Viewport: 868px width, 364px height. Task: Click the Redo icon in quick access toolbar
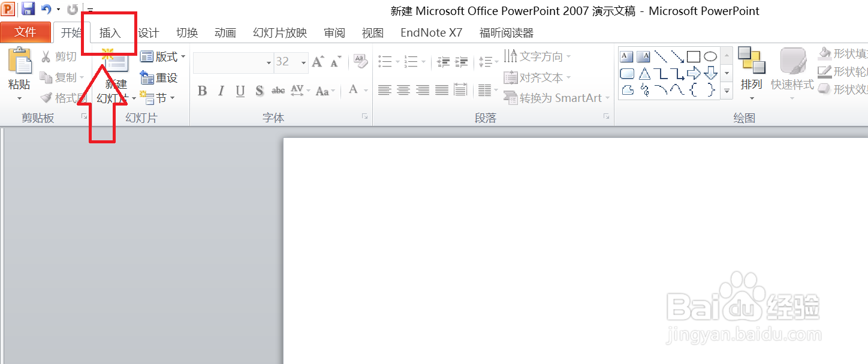click(73, 9)
